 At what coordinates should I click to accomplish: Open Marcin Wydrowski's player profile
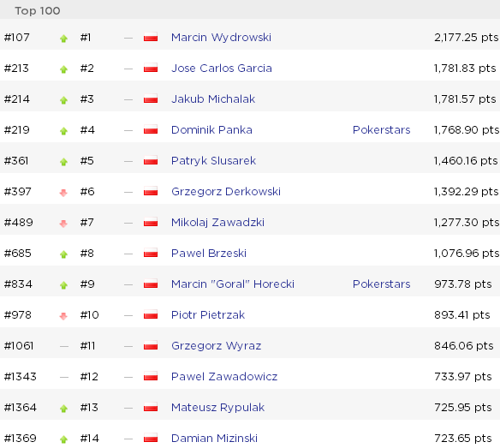(x=221, y=38)
